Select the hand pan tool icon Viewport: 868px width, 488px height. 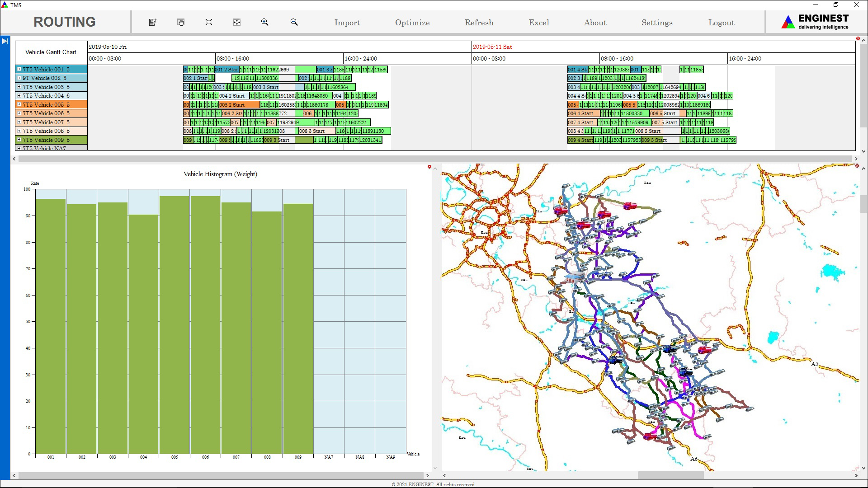[x=181, y=22]
